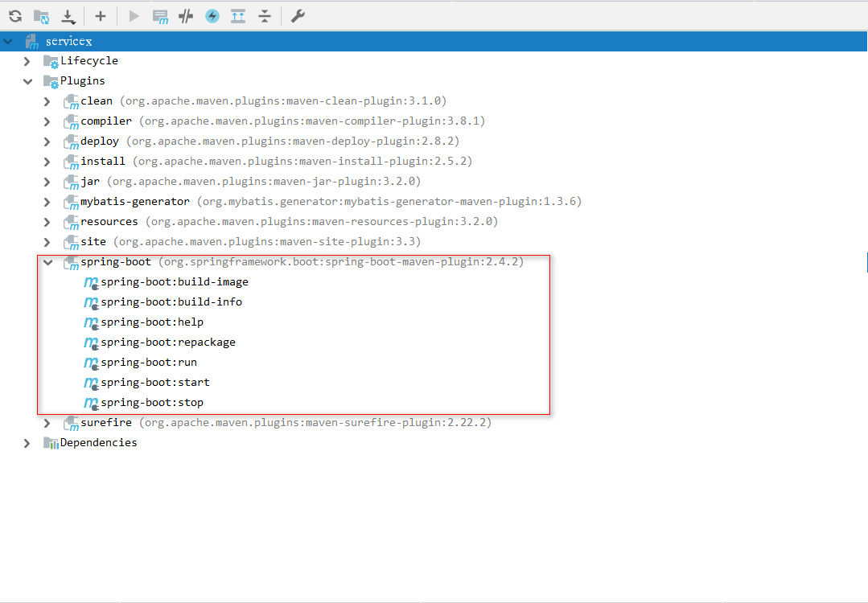Screen dimensions: 868x603
Task: Click the clean plugin label
Action: [x=97, y=101]
